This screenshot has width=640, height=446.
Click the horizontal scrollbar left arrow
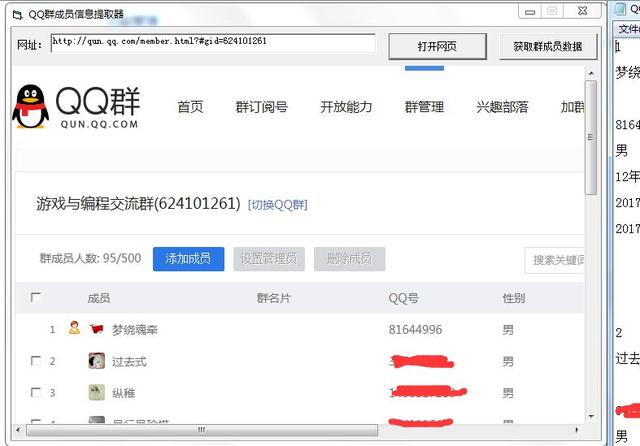click(x=18, y=430)
